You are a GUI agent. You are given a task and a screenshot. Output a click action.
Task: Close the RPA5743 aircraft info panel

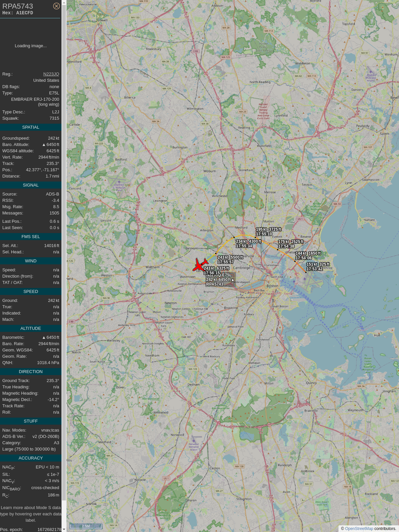[57, 6]
